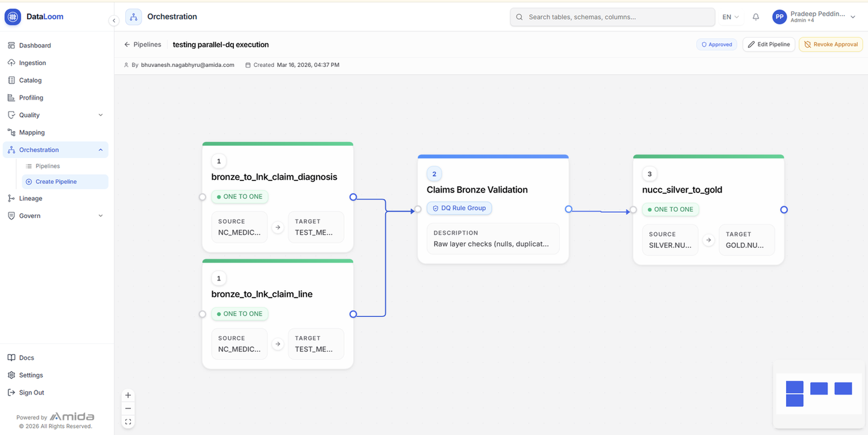
Task: Fit pipeline view to screen
Action: (x=128, y=422)
